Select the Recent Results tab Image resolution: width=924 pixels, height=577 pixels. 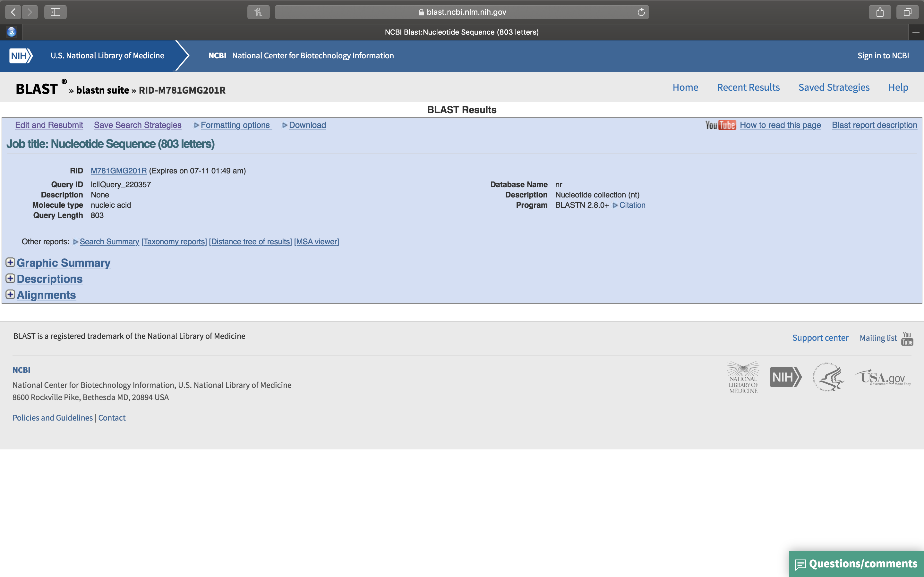pos(749,87)
